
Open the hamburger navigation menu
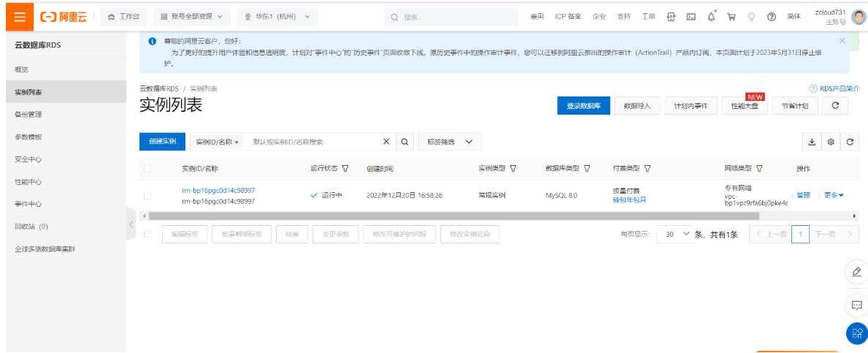coord(20,17)
